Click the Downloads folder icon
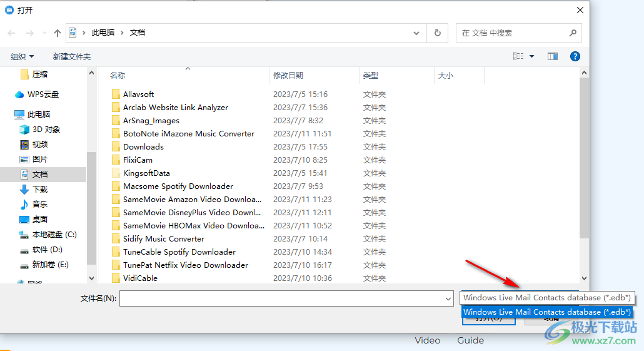This screenshot has width=644, height=351. tap(116, 147)
